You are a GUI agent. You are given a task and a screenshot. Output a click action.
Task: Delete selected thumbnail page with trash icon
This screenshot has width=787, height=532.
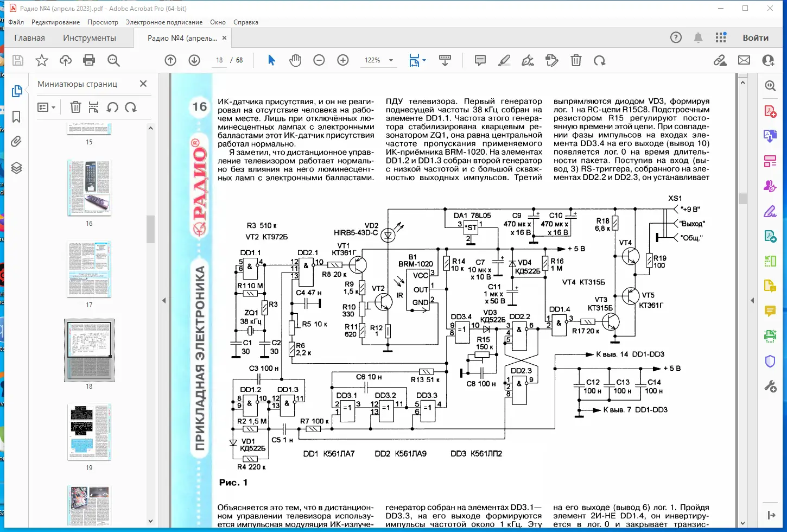(75, 107)
